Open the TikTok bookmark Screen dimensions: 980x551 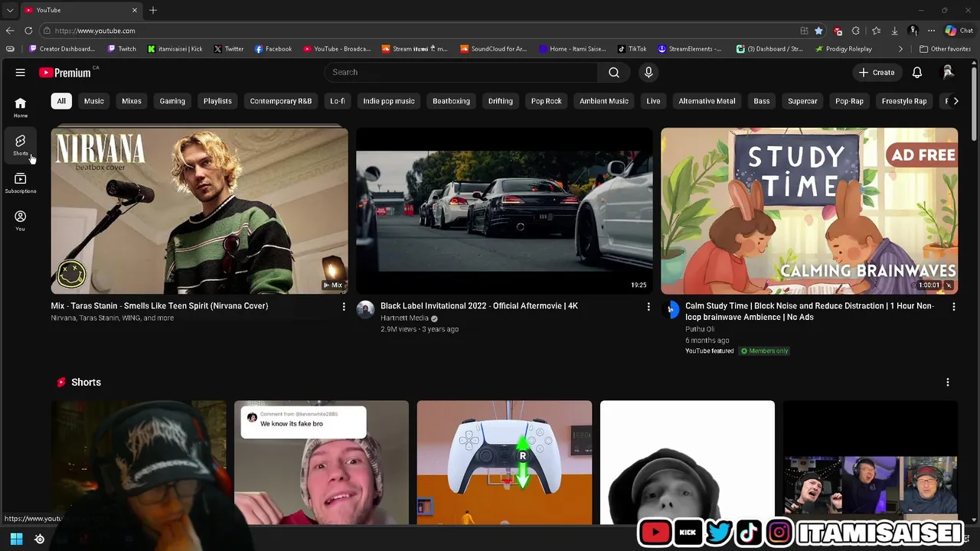point(632,49)
